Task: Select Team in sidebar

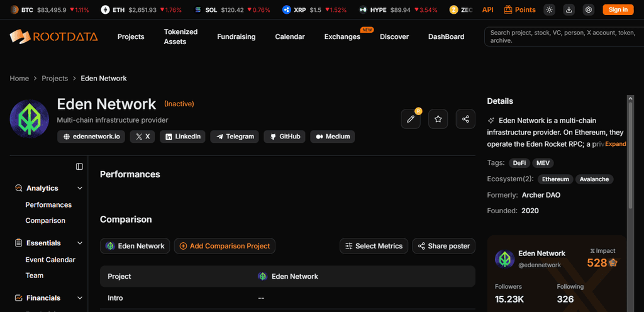Action: [x=35, y=276]
